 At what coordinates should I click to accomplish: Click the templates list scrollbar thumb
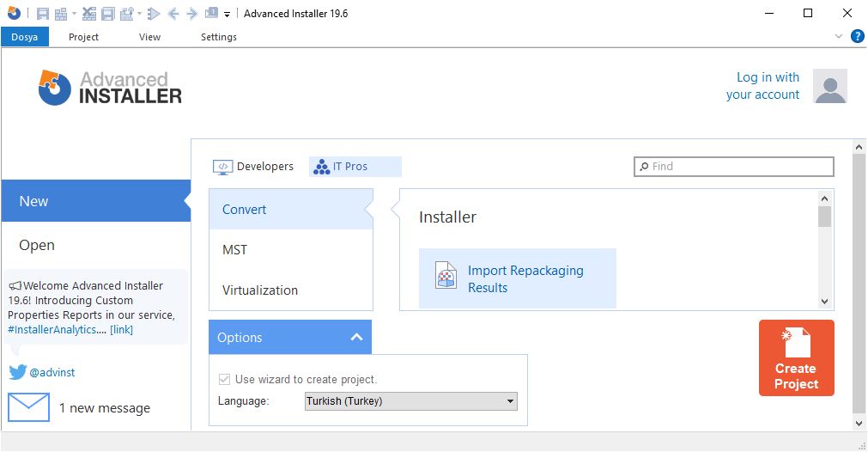pyautogui.click(x=825, y=217)
